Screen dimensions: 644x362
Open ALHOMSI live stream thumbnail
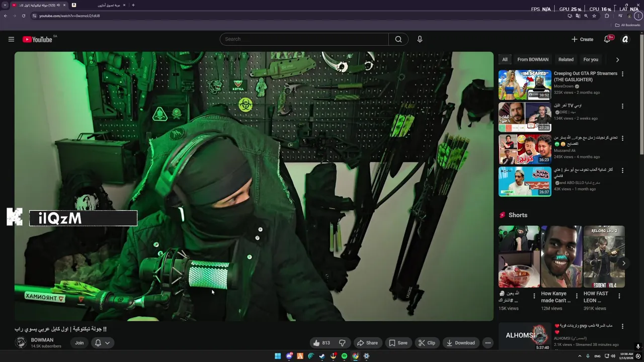[x=525, y=337]
